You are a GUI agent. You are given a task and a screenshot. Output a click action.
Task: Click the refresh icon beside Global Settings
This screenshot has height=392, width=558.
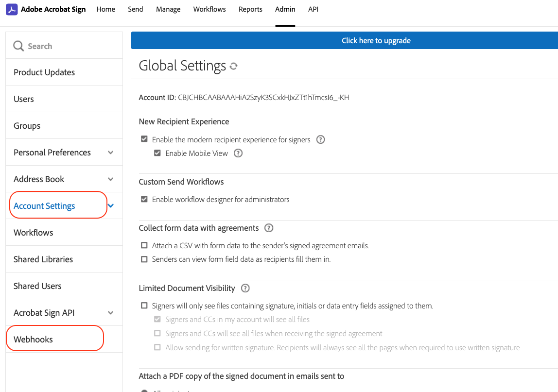[233, 66]
